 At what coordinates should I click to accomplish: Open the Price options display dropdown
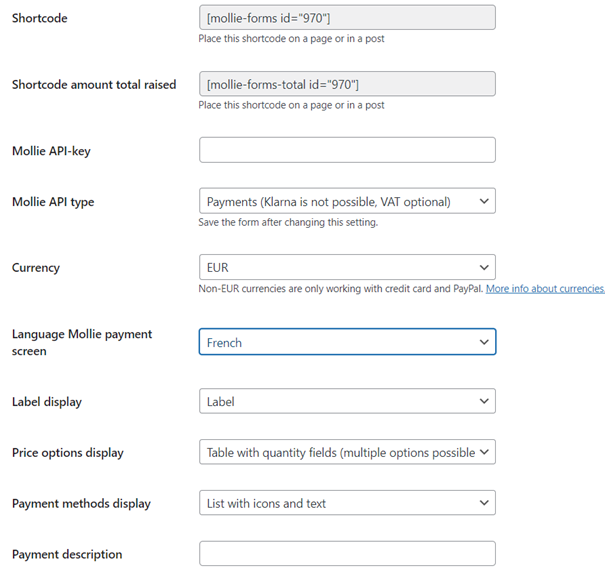point(347,452)
